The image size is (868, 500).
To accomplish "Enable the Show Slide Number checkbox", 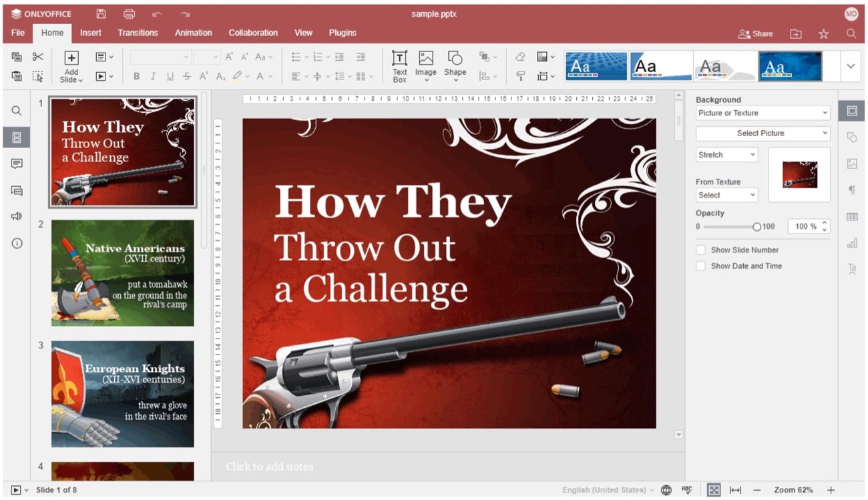I will [700, 250].
